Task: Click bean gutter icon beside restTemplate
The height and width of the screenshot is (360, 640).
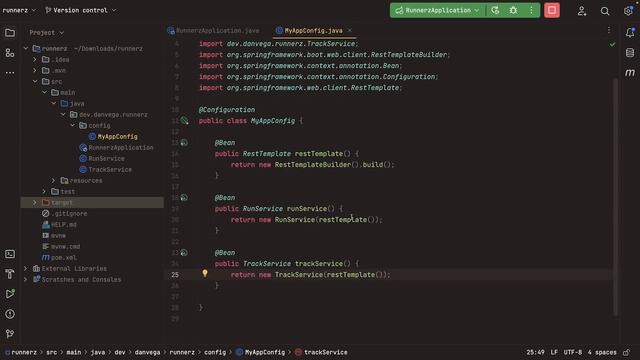Action: (184, 142)
